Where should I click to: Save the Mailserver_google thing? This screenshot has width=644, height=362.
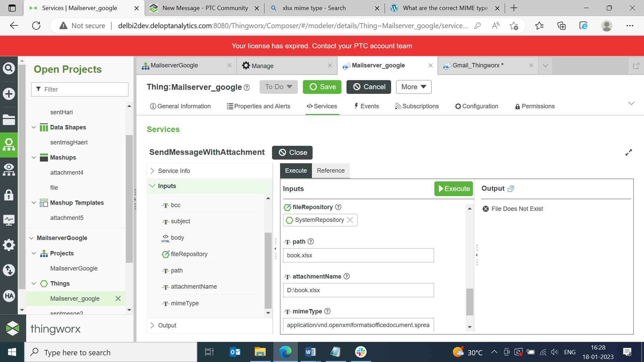[x=322, y=87]
